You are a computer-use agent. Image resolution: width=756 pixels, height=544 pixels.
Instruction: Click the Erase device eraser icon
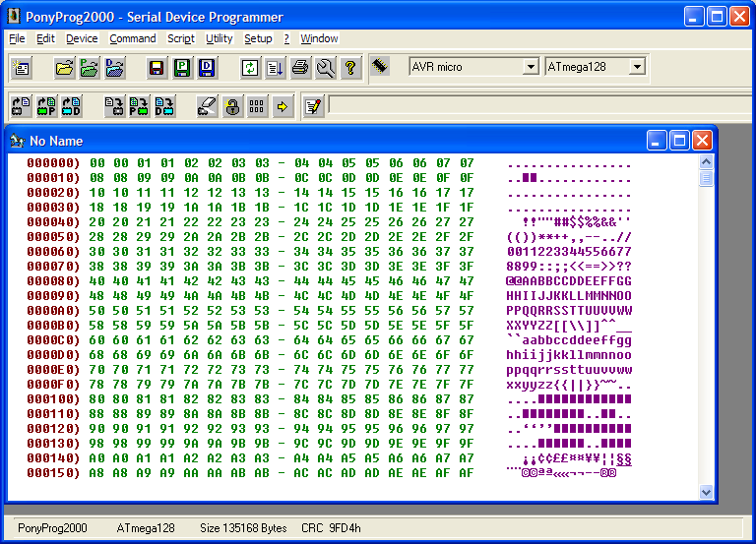pyautogui.click(x=207, y=106)
